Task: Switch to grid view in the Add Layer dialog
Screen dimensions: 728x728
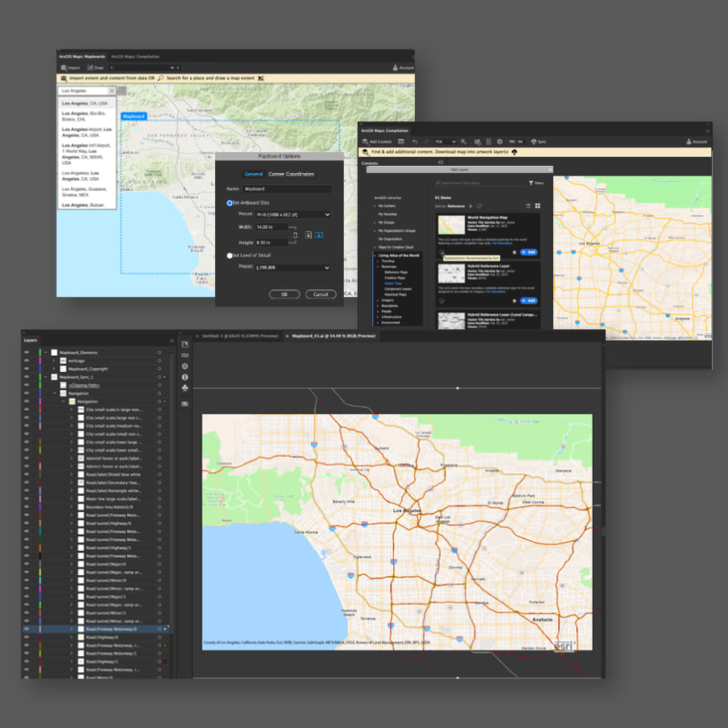Action: [x=538, y=205]
